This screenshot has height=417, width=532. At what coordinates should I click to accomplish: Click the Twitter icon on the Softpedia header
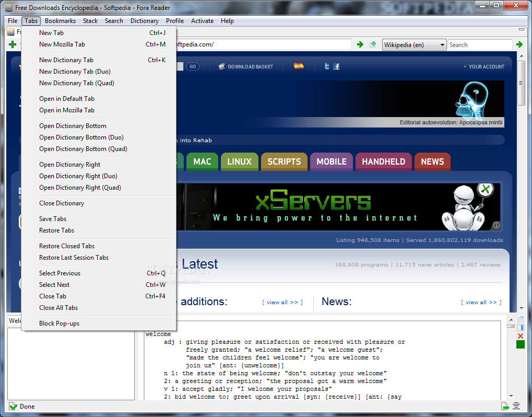pos(327,66)
